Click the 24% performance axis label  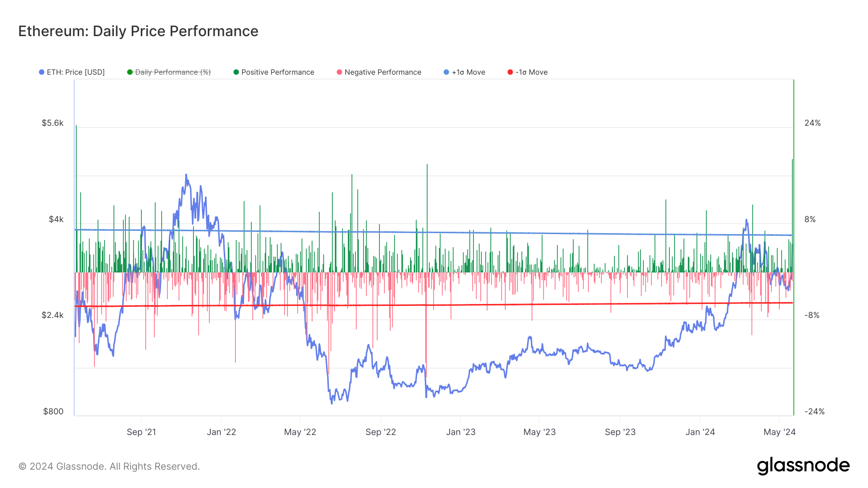pos(813,123)
